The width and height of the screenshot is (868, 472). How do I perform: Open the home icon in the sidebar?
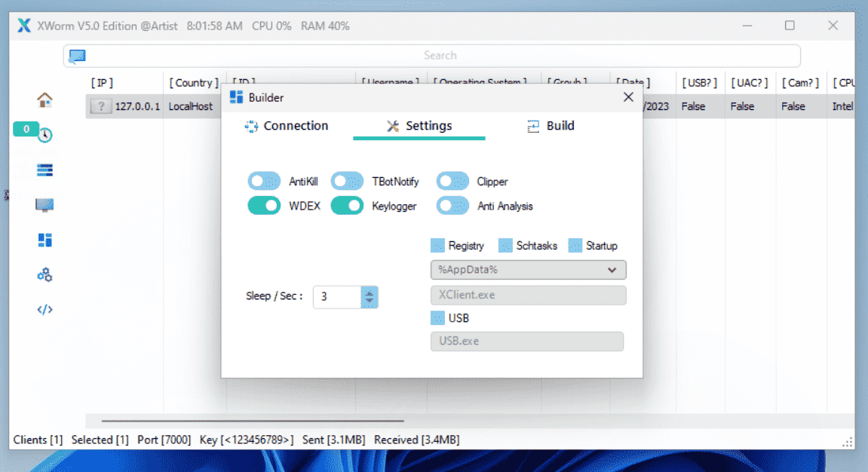[x=44, y=100]
